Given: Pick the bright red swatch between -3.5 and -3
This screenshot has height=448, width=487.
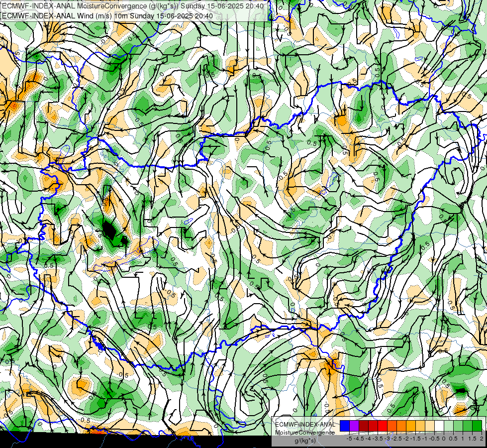Looking at the screenshot, I should click(383, 426).
